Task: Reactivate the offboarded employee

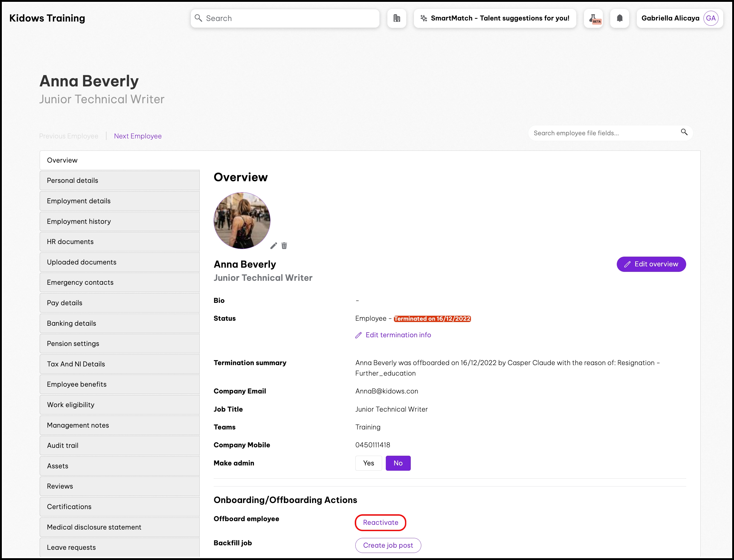Action: [x=380, y=522]
